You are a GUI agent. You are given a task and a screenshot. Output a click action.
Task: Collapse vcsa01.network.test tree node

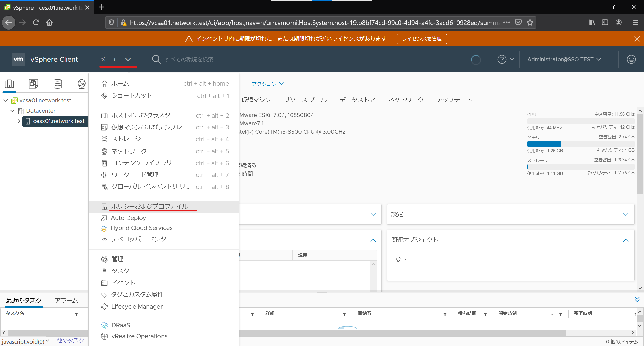click(6, 100)
